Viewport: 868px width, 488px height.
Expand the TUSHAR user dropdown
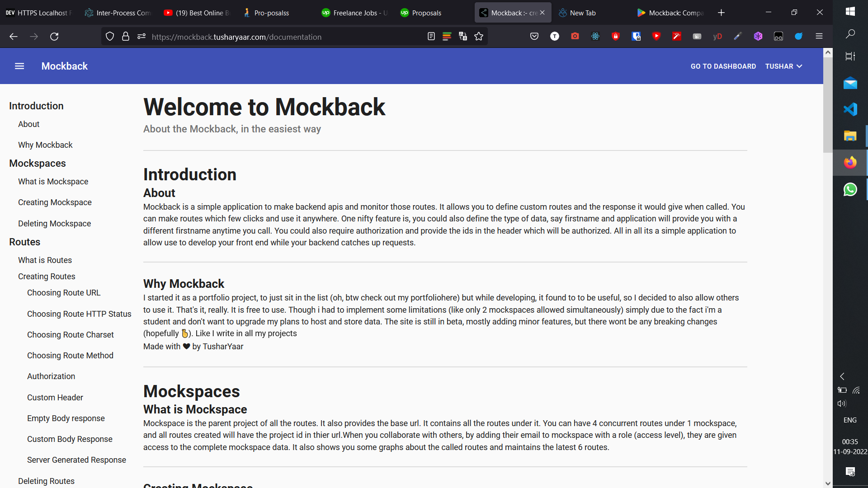[x=783, y=66]
